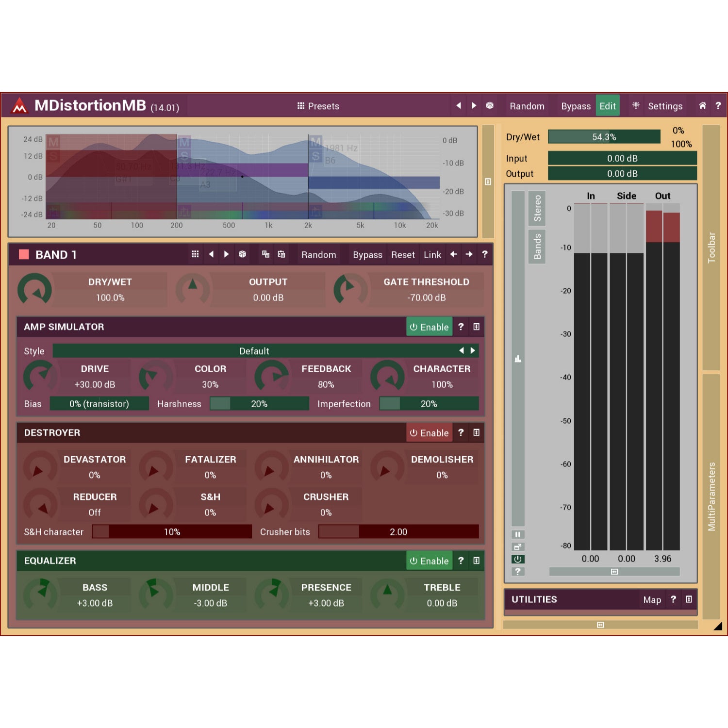728x728 pixels.
Task: Toggle the global Bypass in the top bar
Action: tap(576, 106)
